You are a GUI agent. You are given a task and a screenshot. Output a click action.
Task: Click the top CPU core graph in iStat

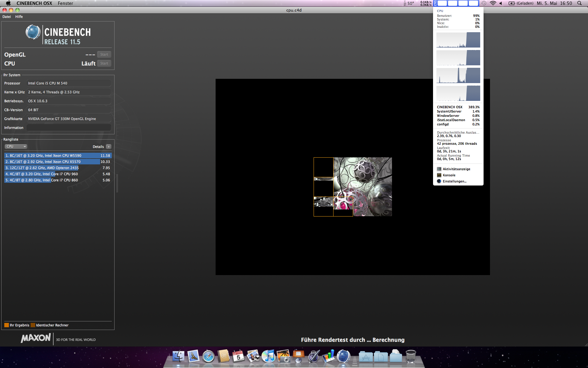point(458,40)
